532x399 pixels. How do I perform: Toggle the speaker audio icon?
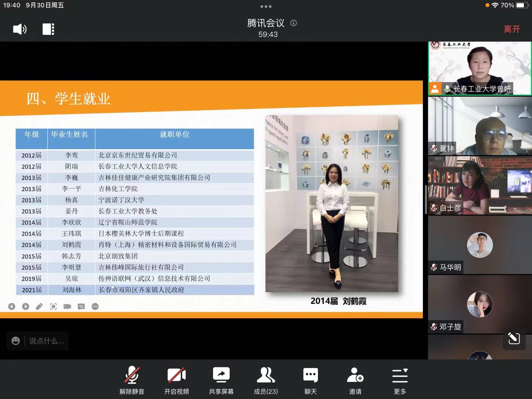(x=20, y=29)
